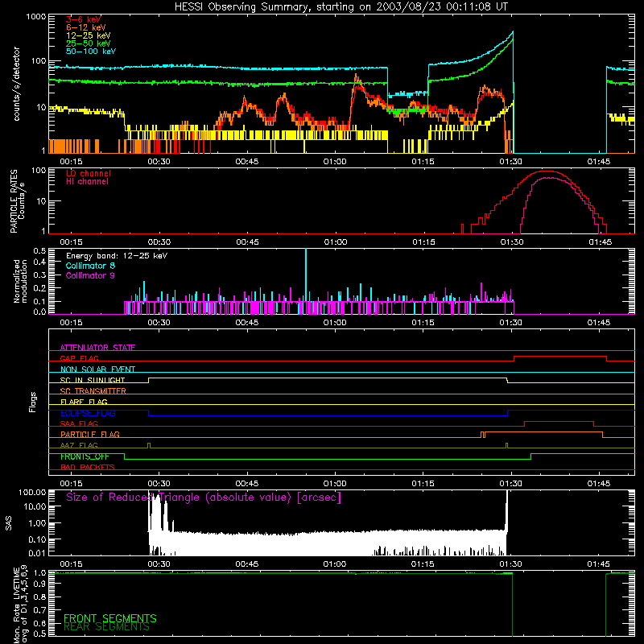Click the LO channel legend entry
The height and width of the screenshot is (644, 644).
pos(88,173)
